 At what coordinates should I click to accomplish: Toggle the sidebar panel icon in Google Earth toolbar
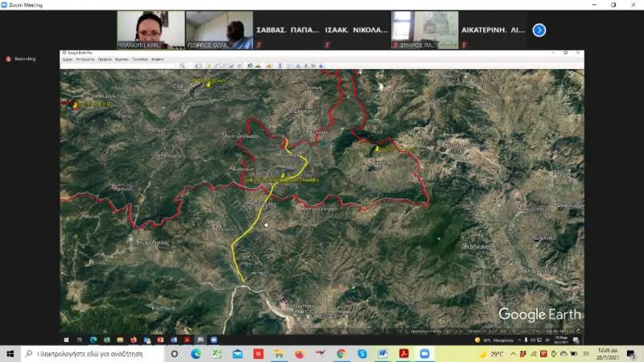pyautogui.click(x=198, y=66)
